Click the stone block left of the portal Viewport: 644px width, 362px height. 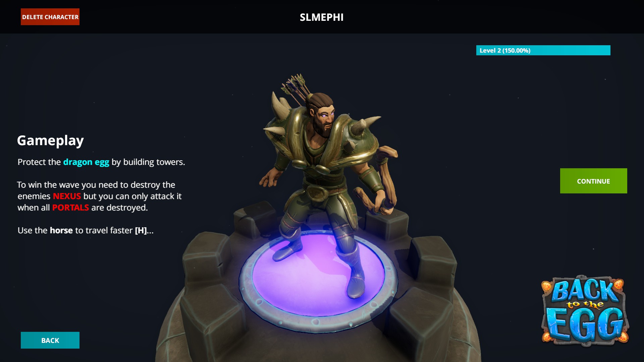click(206, 258)
